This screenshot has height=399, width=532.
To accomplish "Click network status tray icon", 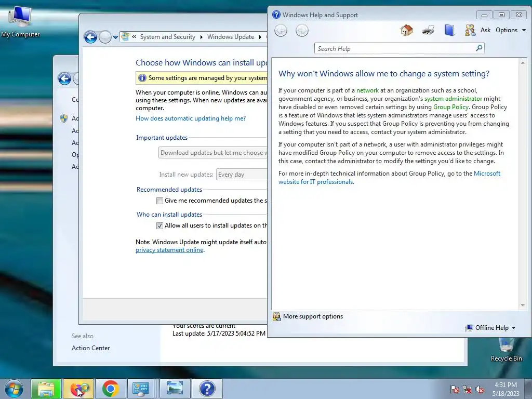I will 467,390.
